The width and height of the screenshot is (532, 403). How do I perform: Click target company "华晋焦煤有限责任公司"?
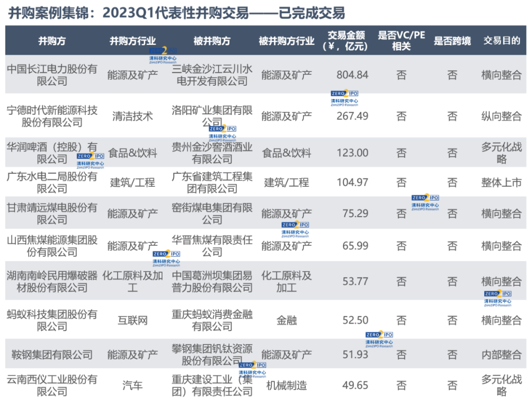click(x=212, y=246)
